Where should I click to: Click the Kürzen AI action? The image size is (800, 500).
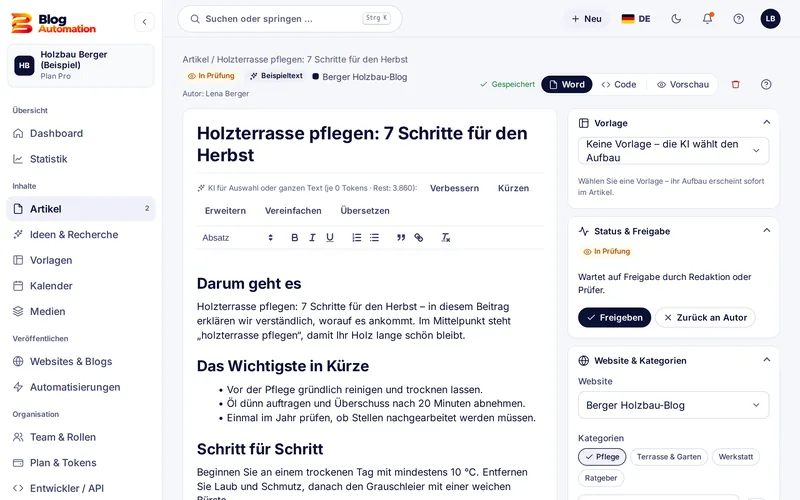[x=513, y=188]
